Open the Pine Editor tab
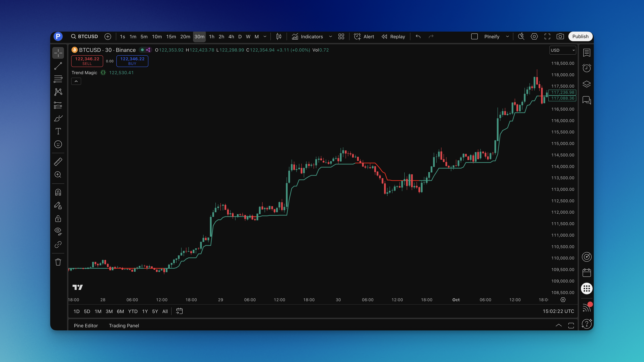Screen dimensions: 644x362 86,326
